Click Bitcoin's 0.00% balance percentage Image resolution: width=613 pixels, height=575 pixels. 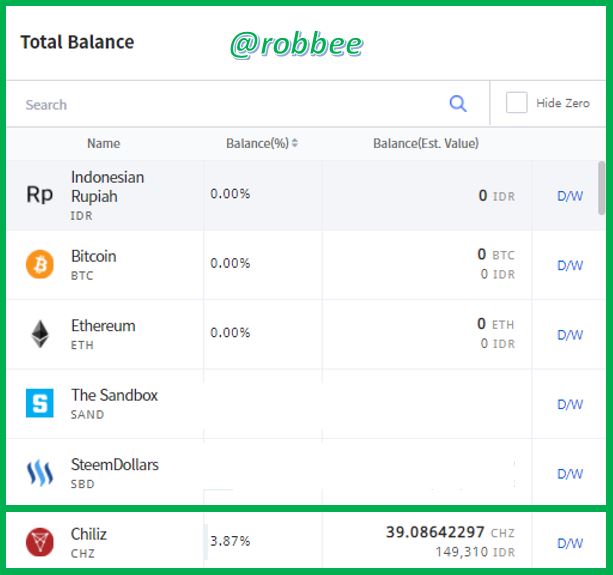(230, 263)
